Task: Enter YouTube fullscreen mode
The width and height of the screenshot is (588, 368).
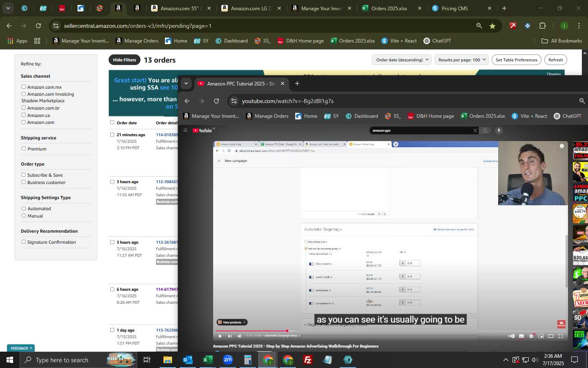Action: point(561,336)
